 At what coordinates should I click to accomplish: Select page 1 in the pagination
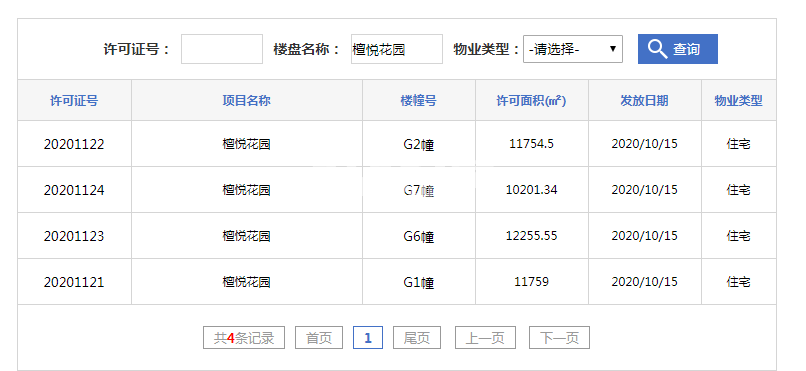pyautogui.click(x=368, y=338)
